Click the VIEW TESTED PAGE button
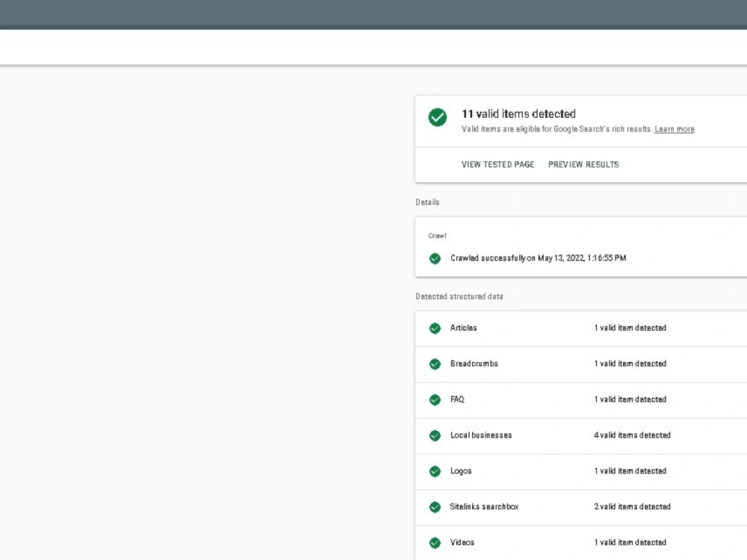Screen dimensions: 747x560 (498, 164)
